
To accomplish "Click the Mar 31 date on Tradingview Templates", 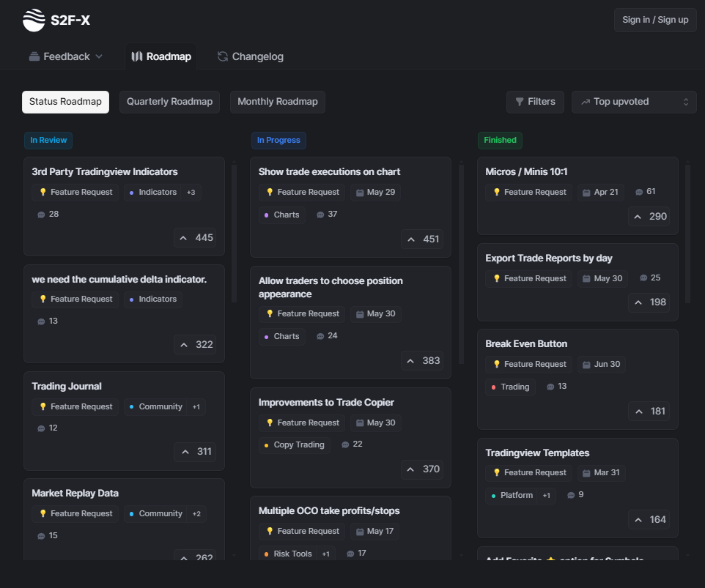I will (x=601, y=472).
